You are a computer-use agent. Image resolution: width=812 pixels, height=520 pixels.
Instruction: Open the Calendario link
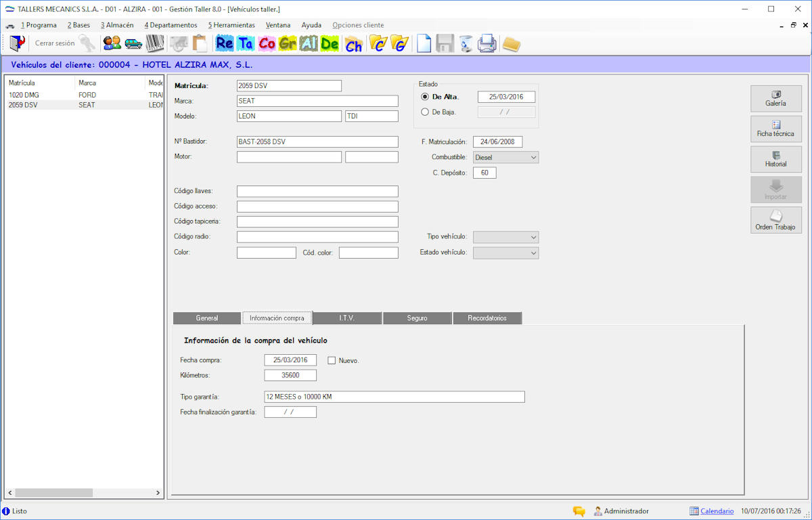pos(717,511)
